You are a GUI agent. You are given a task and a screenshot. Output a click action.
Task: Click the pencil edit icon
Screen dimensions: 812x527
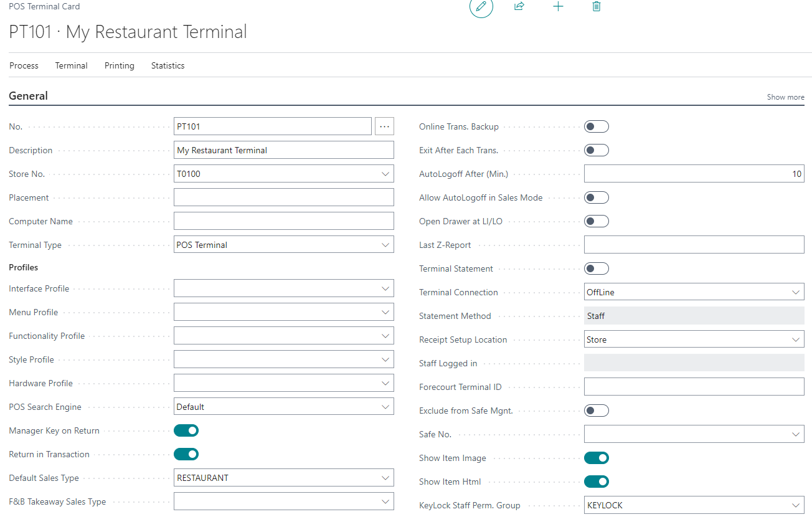481,6
